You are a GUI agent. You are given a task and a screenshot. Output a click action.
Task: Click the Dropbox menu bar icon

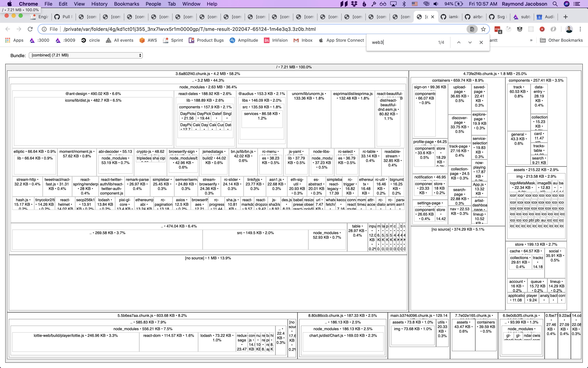click(x=354, y=4)
